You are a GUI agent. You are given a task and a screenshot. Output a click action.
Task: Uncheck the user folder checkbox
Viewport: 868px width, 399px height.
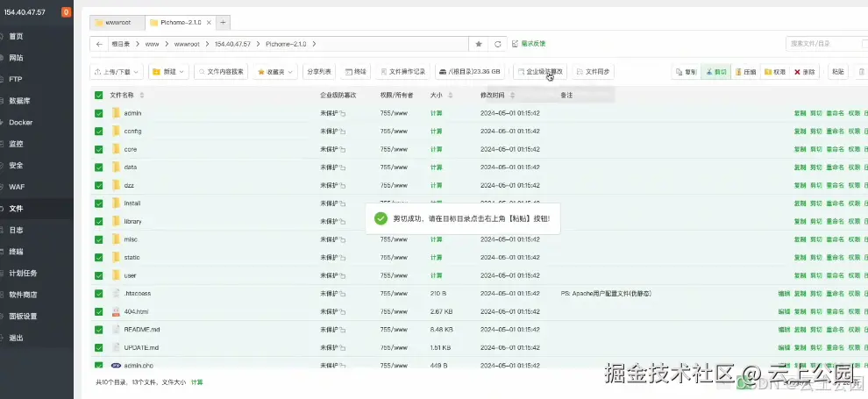point(98,275)
